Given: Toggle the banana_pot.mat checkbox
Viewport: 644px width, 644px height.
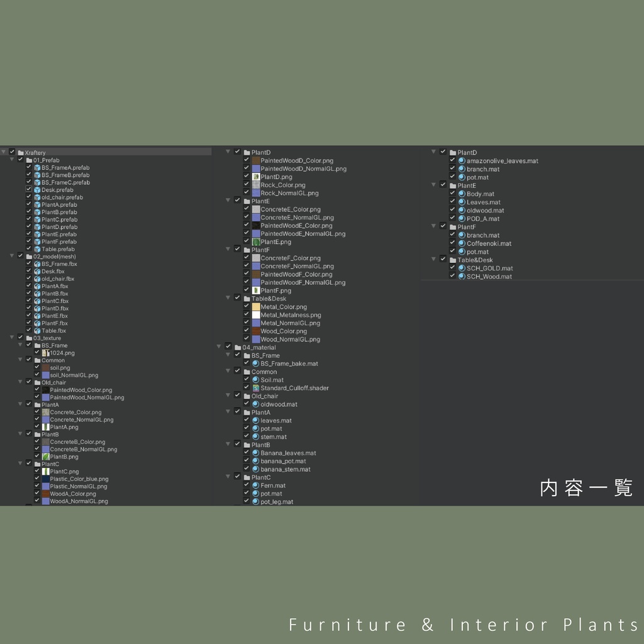Looking at the screenshot, I should click(247, 461).
